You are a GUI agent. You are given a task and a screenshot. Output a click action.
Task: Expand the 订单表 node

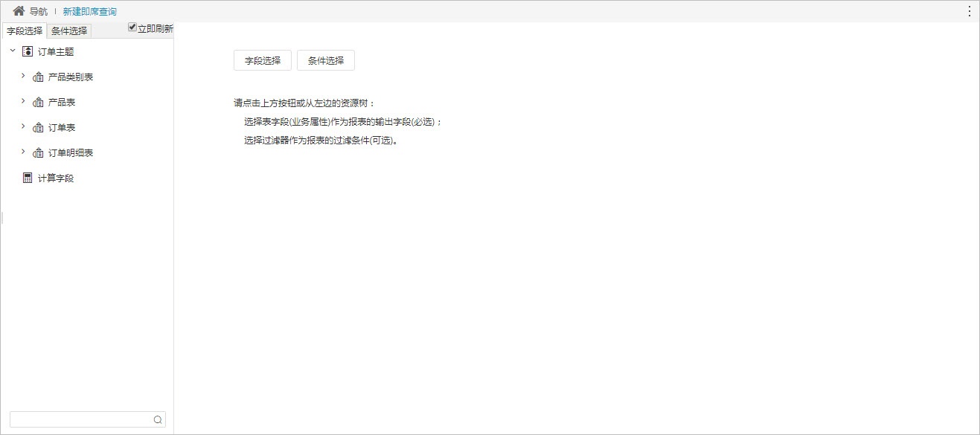23,126
